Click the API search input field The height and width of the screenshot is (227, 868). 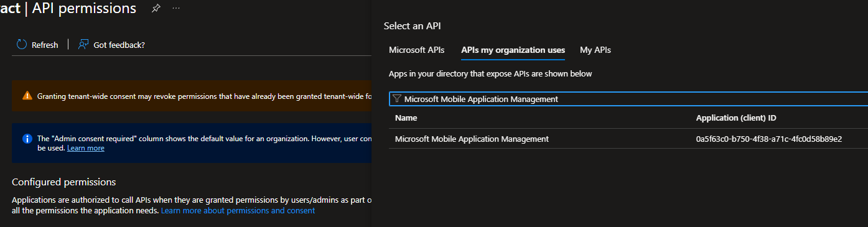(628, 99)
